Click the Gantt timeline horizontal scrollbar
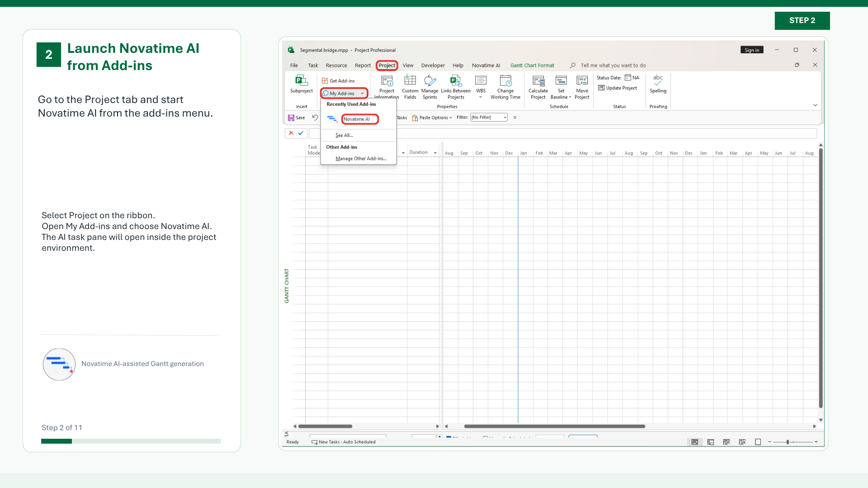Screen dimensions: 868x488 554,426
